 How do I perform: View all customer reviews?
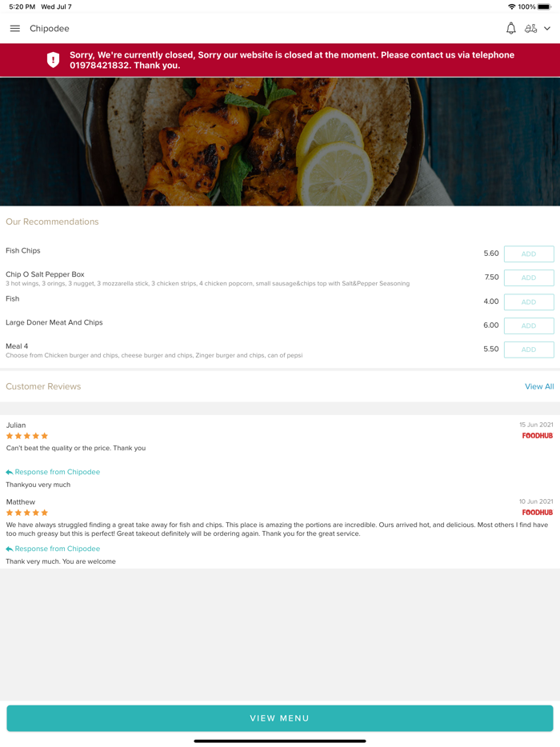point(539,386)
